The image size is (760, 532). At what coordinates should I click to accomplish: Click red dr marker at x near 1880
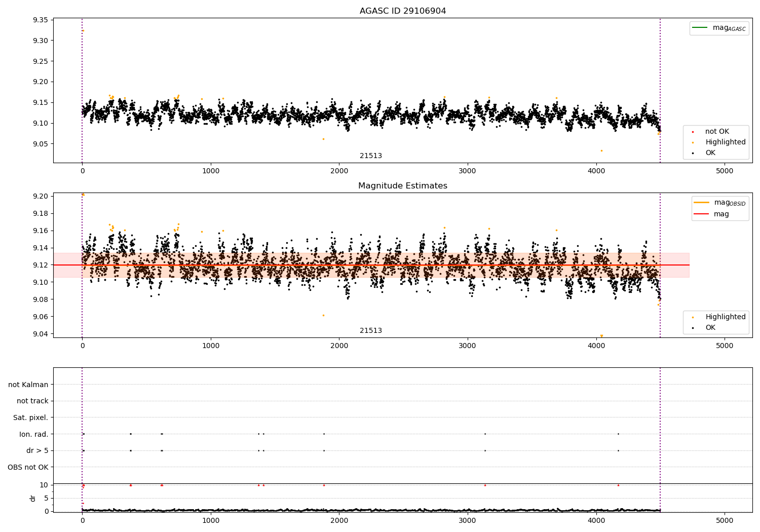[x=324, y=485]
